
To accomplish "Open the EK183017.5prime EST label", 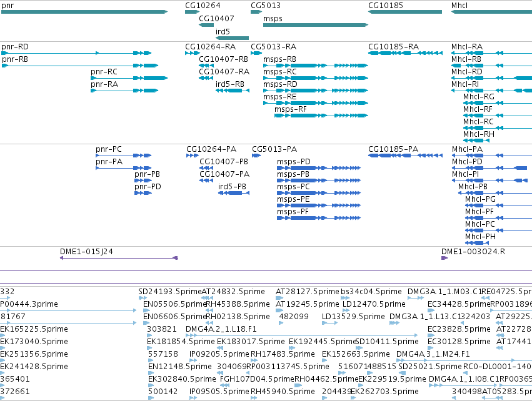I will [x=251, y=342].
